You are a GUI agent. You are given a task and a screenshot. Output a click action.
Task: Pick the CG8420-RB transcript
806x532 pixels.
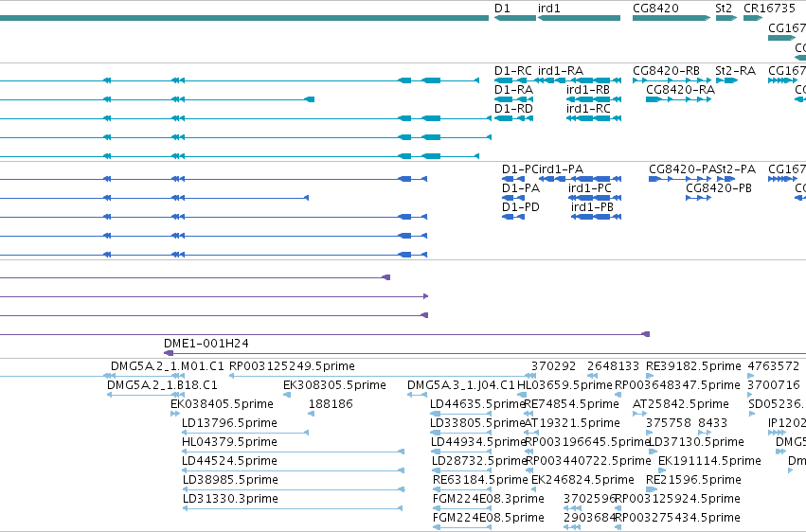click(x=672, y=80)
